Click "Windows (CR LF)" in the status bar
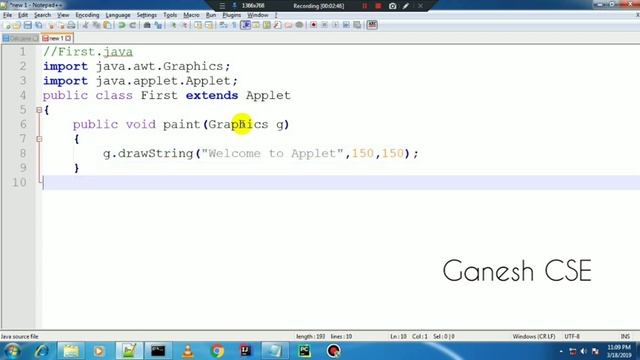The height and width of the screenshot is (360, 640). click(x=534, y=336)
